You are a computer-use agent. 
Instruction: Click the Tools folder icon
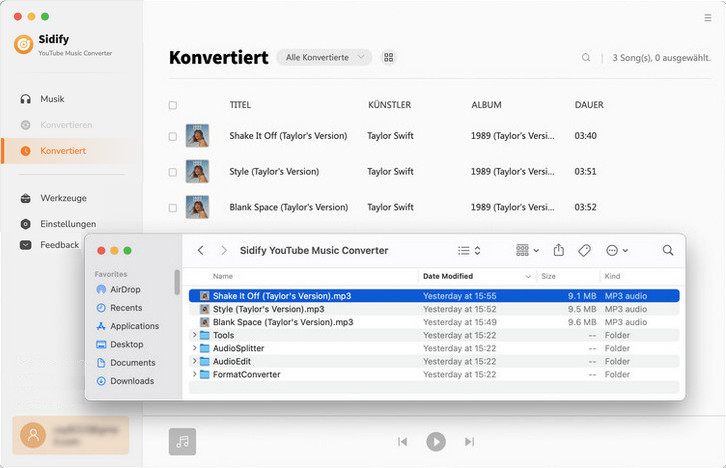pos(205,335)
